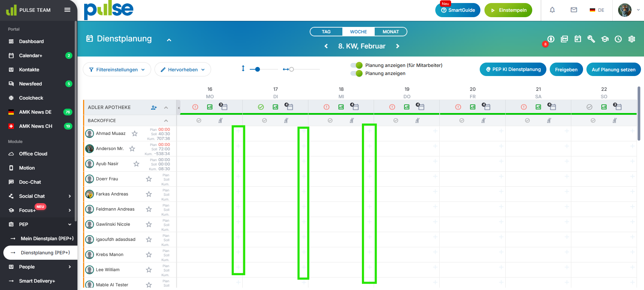Click the red warning icon for Monday 16
This screenshot has width=644, height=290.
tap(195, 107)
